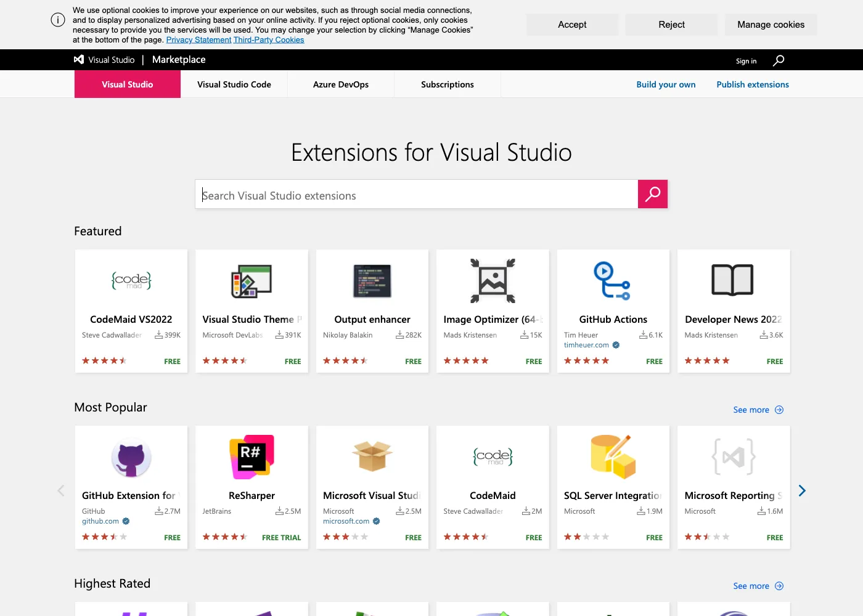
Task: Open the Output enhancer extension thumbnail
Action: [x=372, y=281]
